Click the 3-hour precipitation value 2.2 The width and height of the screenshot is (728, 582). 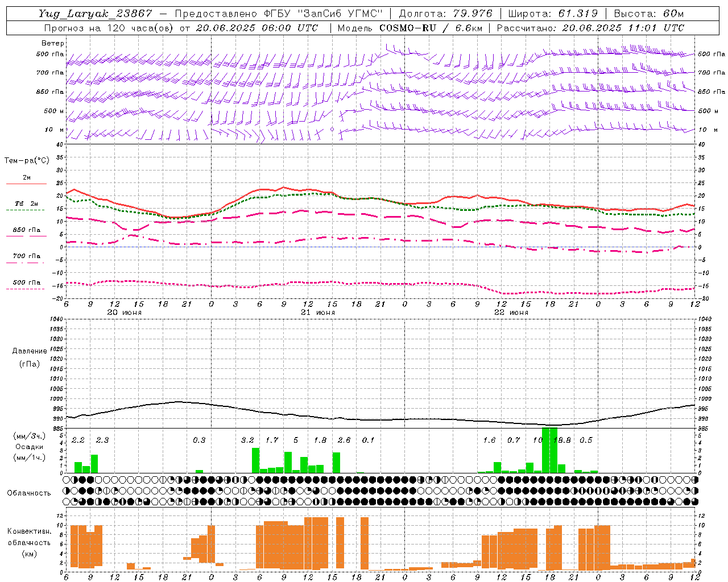tap(78, 440)
